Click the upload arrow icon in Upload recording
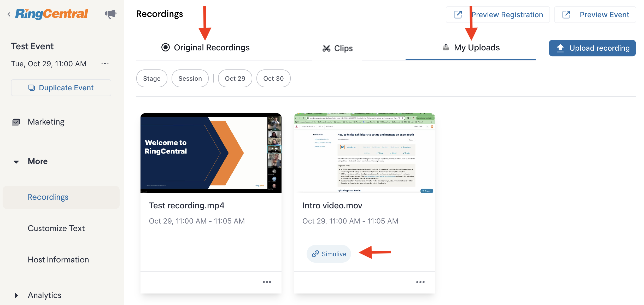The image size is (644, 305). point(560,48)
